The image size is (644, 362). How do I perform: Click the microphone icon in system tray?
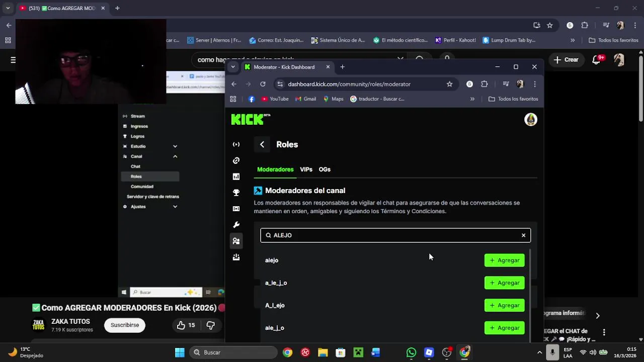click(x=552, y=352)
